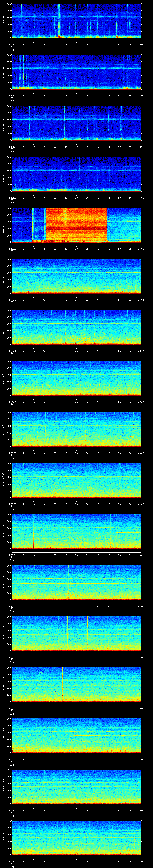Click Frequency (Hz) axis label of 11:29:00 panel
Viewport: 153px width, 868px height.
coord(3,21)
